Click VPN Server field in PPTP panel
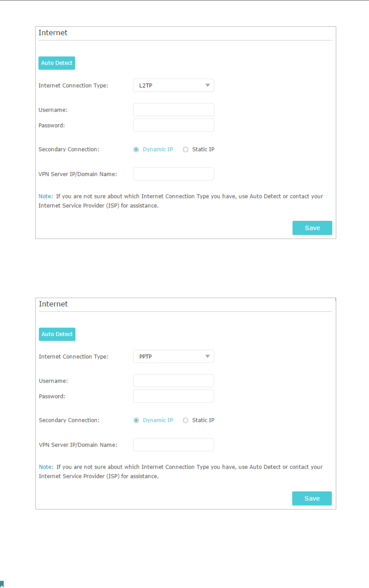Image resolution: width=369 pixels, height=588 pixels. (x=173, y=445)
